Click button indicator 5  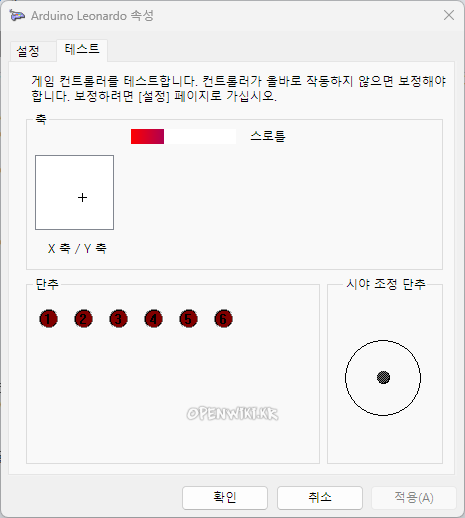[x=188, y=319]
